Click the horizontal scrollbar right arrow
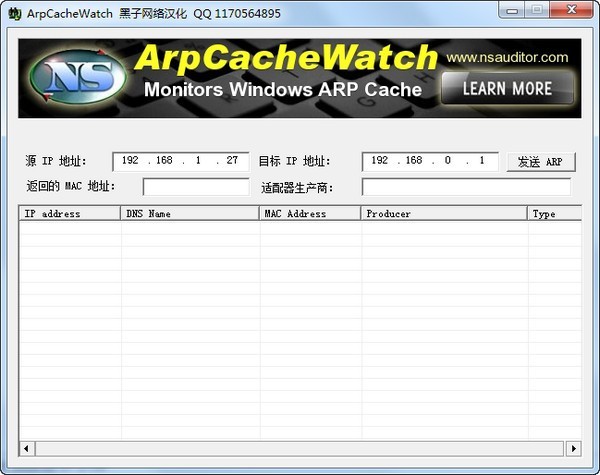600x475 pixels. click(x=573, y=448)
